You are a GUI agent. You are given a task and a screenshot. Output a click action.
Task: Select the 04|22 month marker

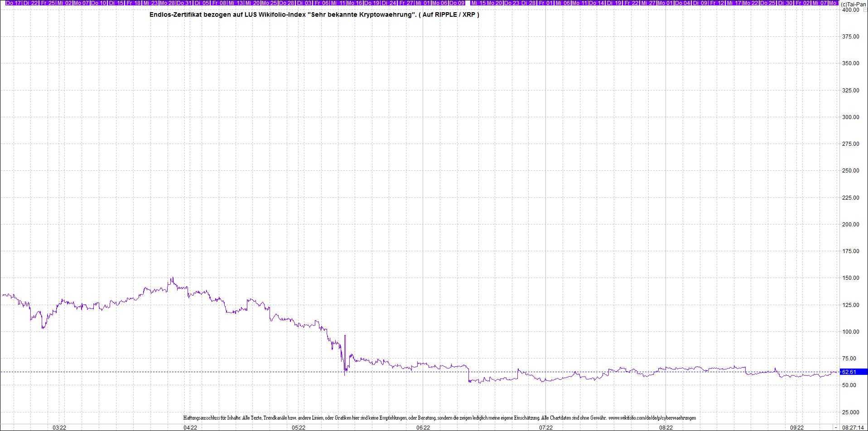pos(190,427)
